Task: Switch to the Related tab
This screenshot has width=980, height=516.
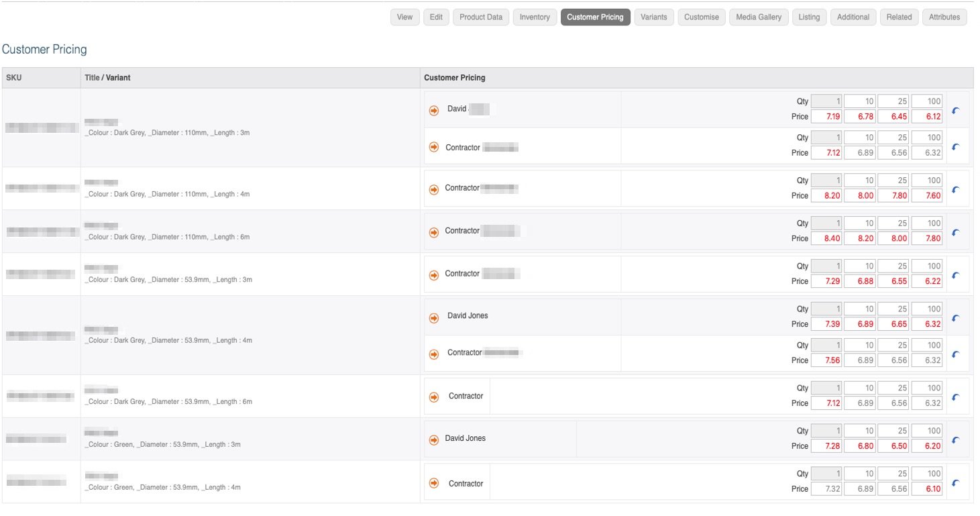Action: [899, 17]
